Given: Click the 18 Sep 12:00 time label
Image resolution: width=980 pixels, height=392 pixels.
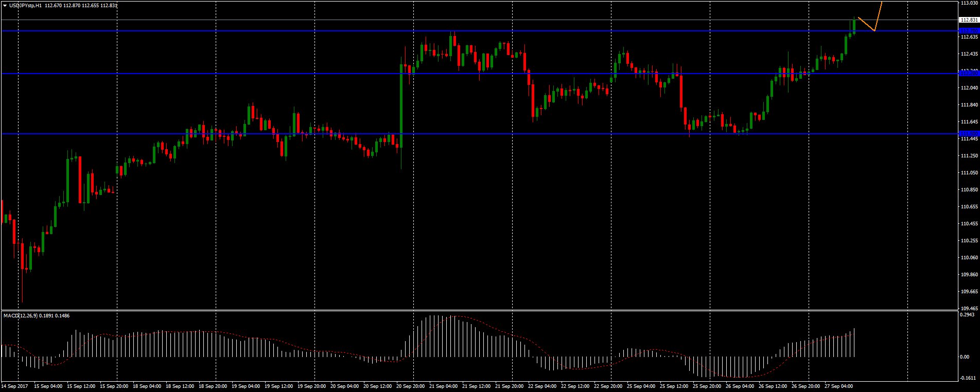Looking at the screenshot, I should click(180, 386).
